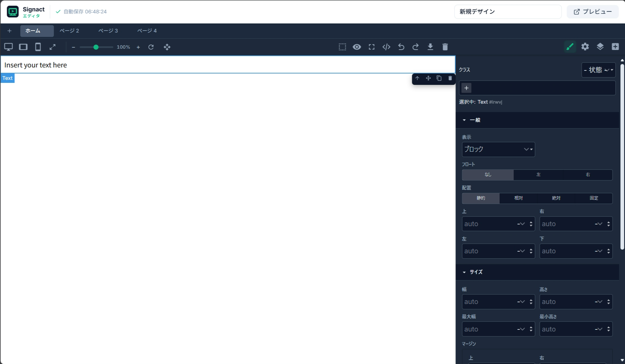Redo the last action
Viewport: 625px width, 364px height.
coord(416,47)
